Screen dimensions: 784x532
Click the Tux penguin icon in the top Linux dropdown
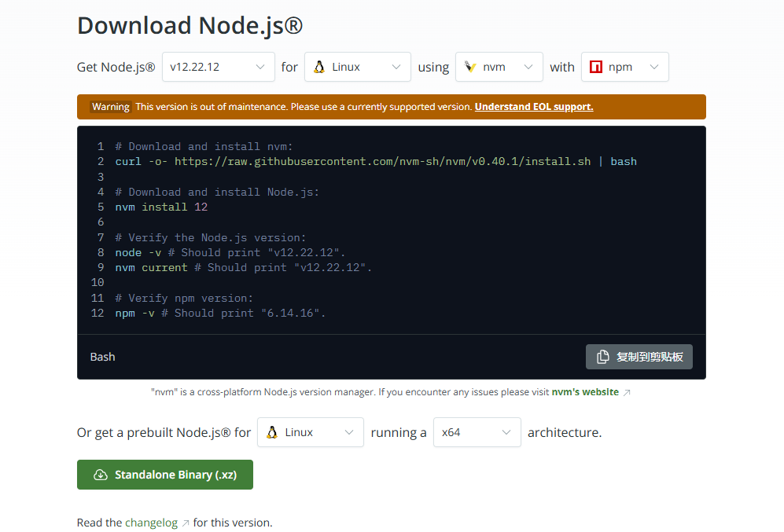[x=319, y=67]
